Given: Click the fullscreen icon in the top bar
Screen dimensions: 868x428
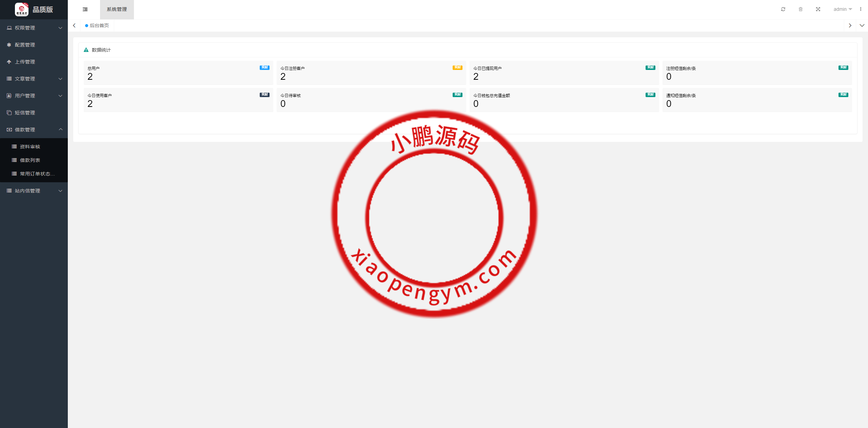Looking at the screenshot, I should tap(818, 9).
